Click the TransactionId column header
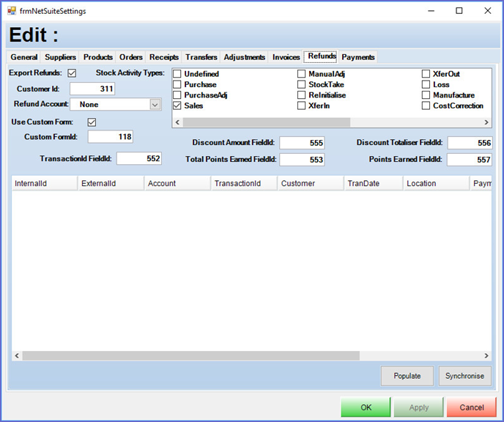This screenshot has width=504, height=422. click(x=242, y=183)
